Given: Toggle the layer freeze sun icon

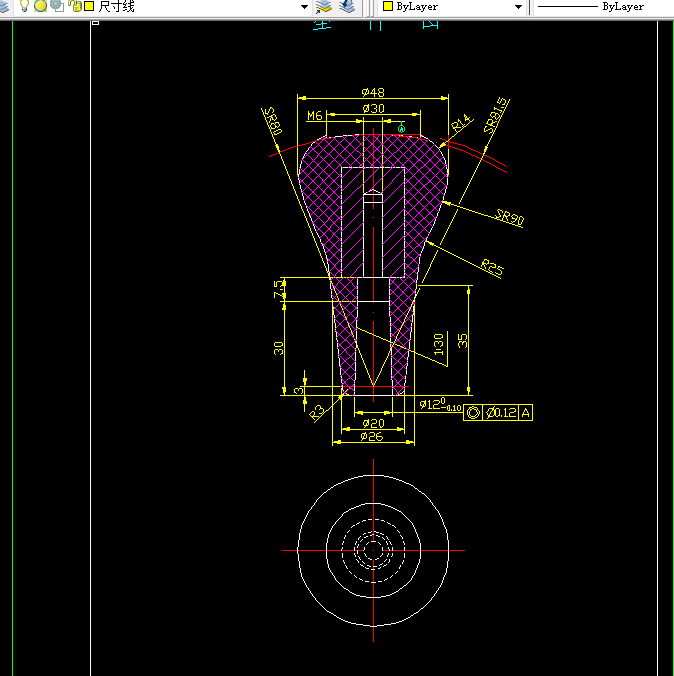Looking at the screenshot, I should [40, 6].
